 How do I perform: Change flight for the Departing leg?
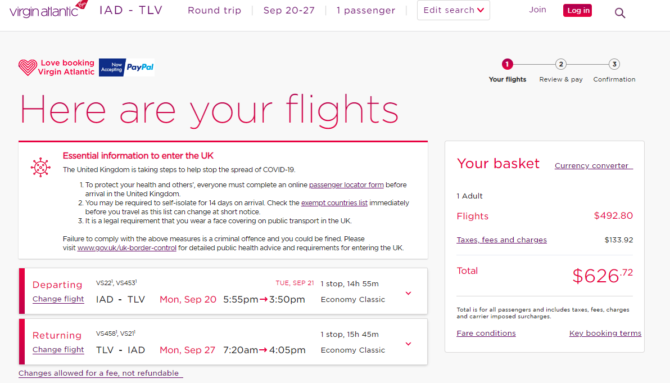click(x=58, y=299)
